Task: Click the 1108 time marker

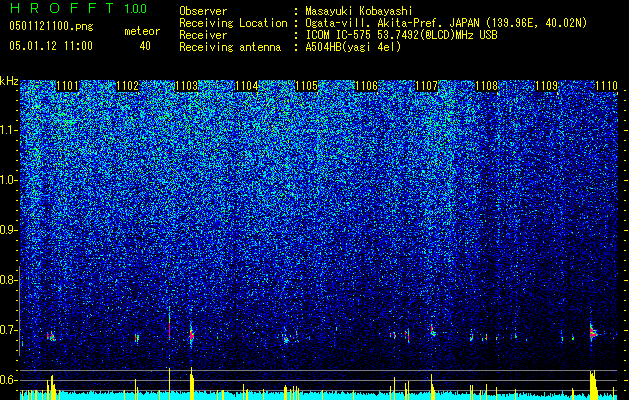Action: pyautogui.click(x=486, y=86)
